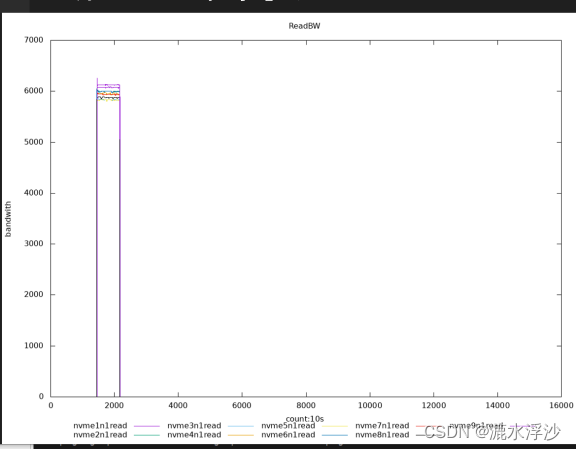Click the 6000 bandwidth-axis tick label
Viewport: 576px width, 450px height.
pyautogui.click(x=34, y=91)
